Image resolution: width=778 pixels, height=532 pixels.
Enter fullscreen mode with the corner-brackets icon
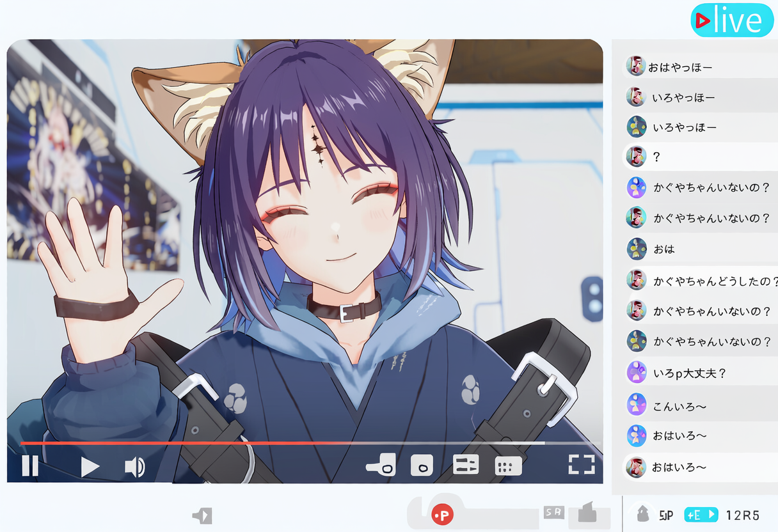click(582, 465)
